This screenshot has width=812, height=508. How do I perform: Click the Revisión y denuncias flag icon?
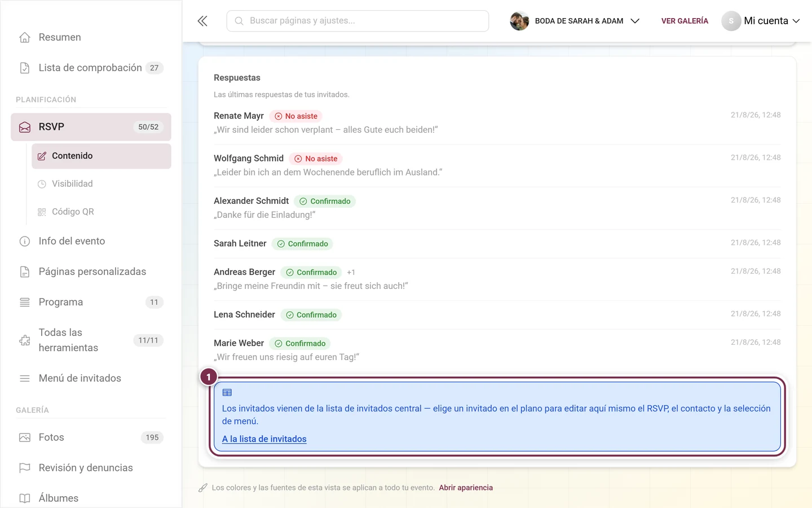pos(25,468)
